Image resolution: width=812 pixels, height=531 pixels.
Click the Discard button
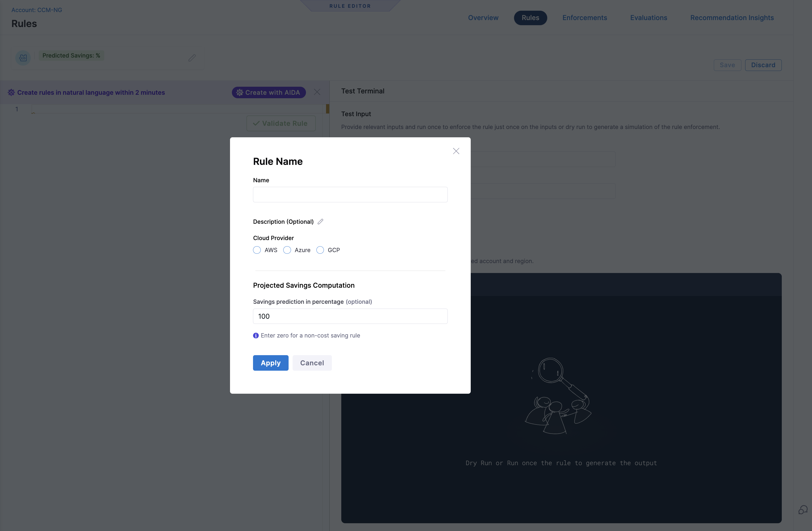coord(763,65)
